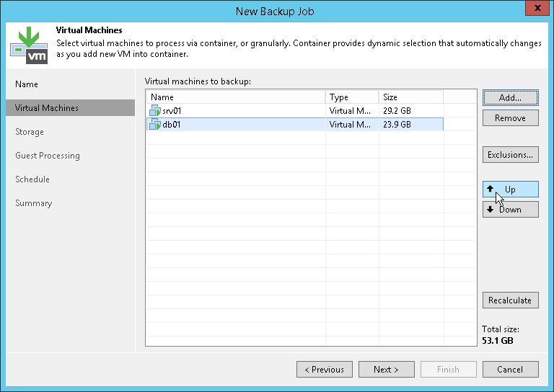
Task: Select the srv01 row in the list
Action: tap(238, 111)
